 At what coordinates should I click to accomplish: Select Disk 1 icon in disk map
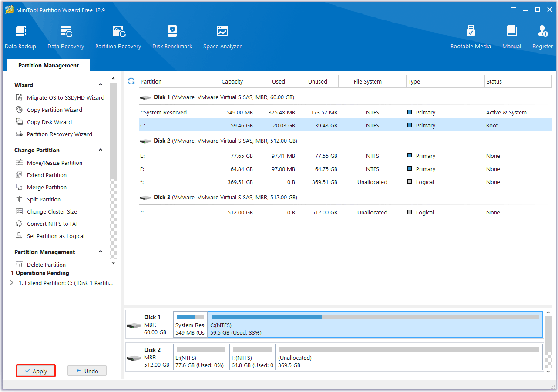pyautogui.click(x=134, y=325)
